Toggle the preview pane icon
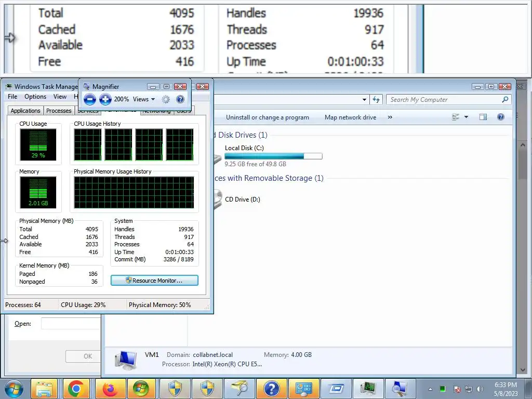532x399 pixels. (483, 117)
